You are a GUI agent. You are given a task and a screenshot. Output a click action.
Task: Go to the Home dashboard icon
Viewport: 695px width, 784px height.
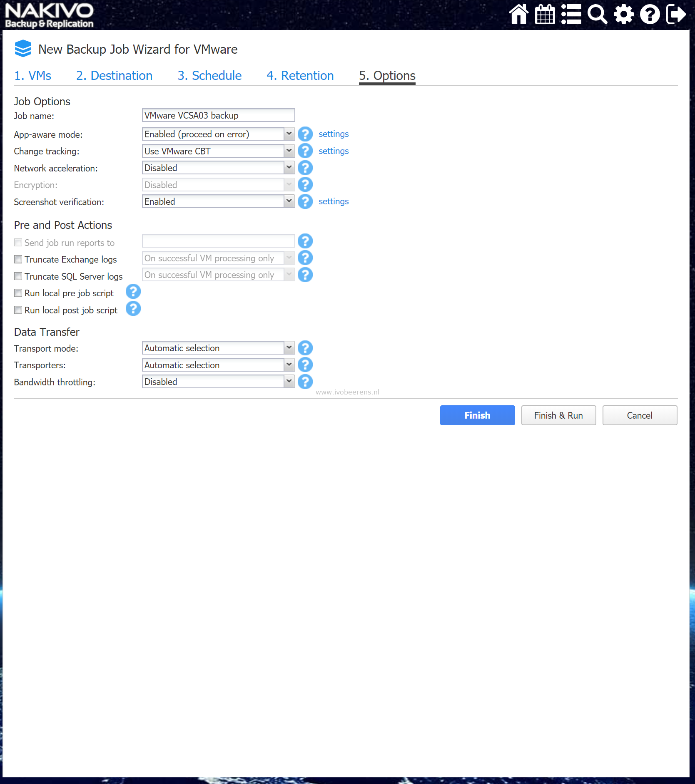[x=519, y=15]
